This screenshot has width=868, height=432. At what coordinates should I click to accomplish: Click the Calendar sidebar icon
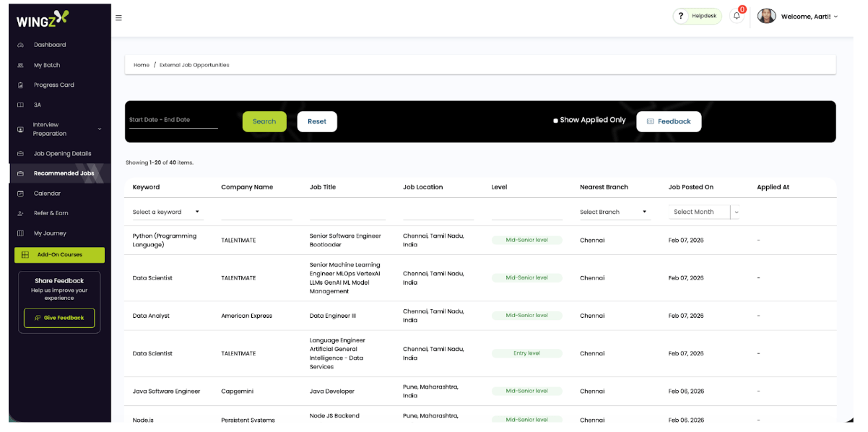[20, 194]
